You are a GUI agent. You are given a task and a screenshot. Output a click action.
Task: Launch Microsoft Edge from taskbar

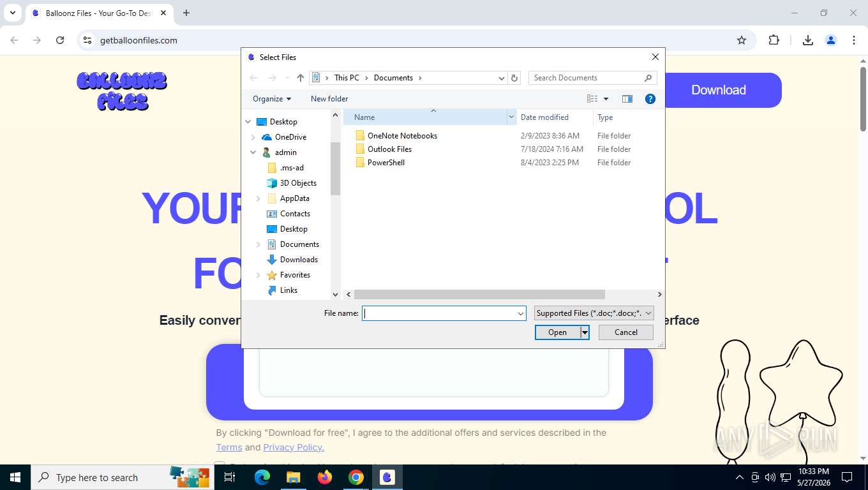(x=262, y=477)
